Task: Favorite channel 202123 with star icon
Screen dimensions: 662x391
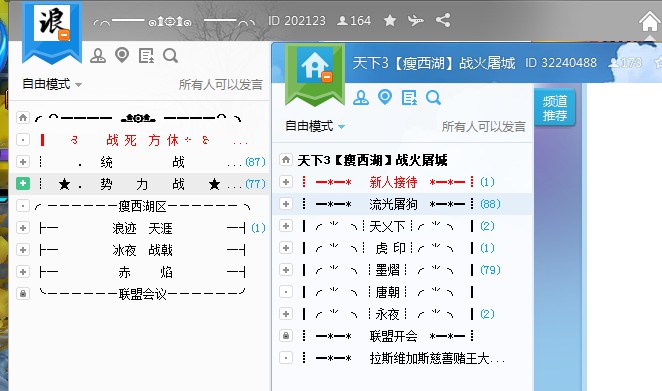Action: pyautogui.click(x=390, y=20)
